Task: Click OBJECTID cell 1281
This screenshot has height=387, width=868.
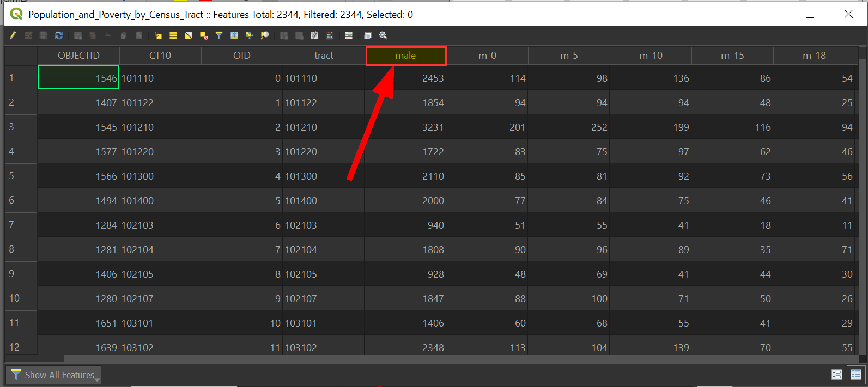Action: (78, 249)
